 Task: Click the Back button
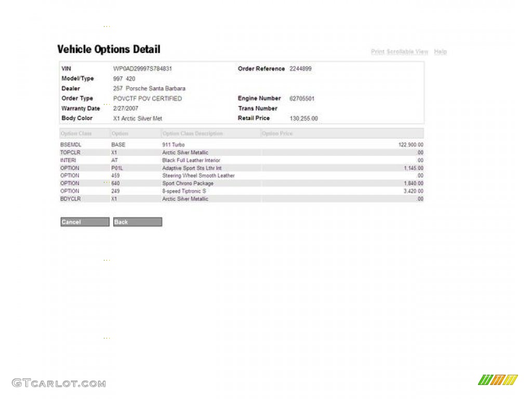pos(137,222)
